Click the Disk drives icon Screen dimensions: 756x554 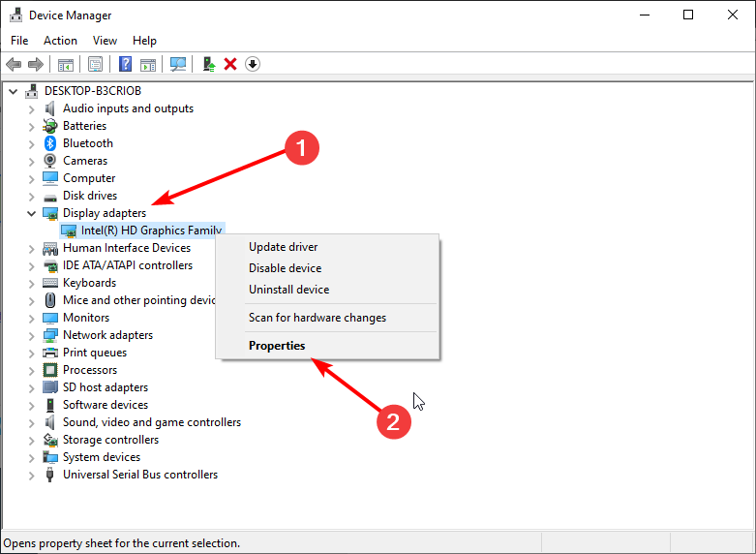[50, 197]
